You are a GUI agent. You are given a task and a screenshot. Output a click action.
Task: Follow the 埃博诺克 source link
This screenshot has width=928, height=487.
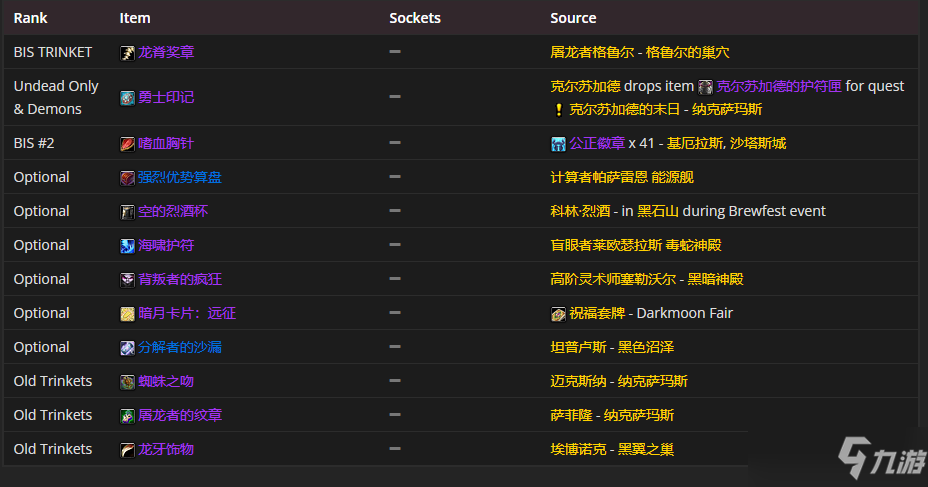click(578, 449)
